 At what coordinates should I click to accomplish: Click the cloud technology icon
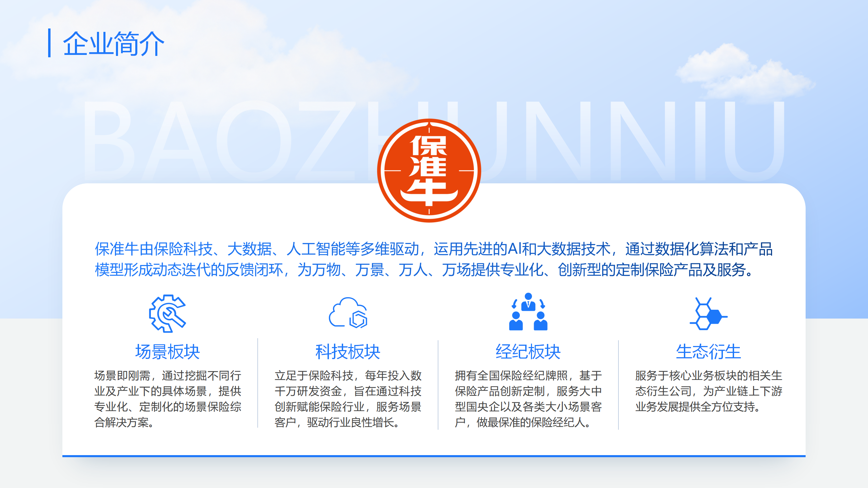click(348, 313)
